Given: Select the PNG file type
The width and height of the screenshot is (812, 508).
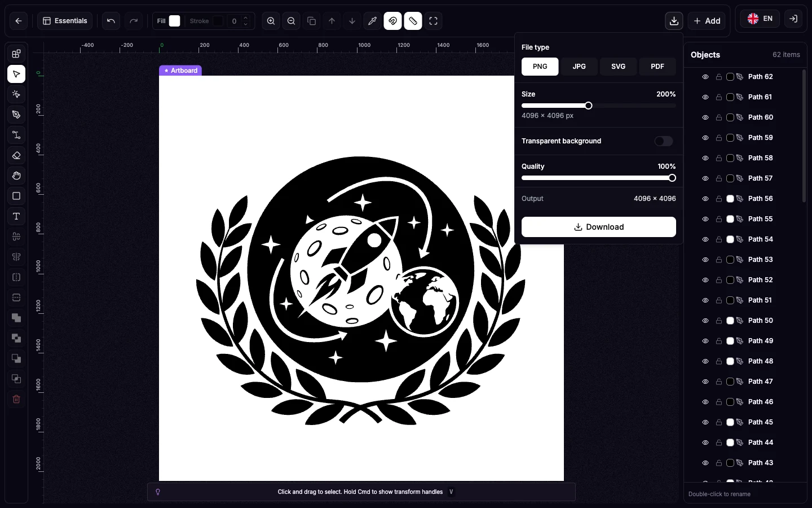Looking at the screenshot, I should pos(540,67).
